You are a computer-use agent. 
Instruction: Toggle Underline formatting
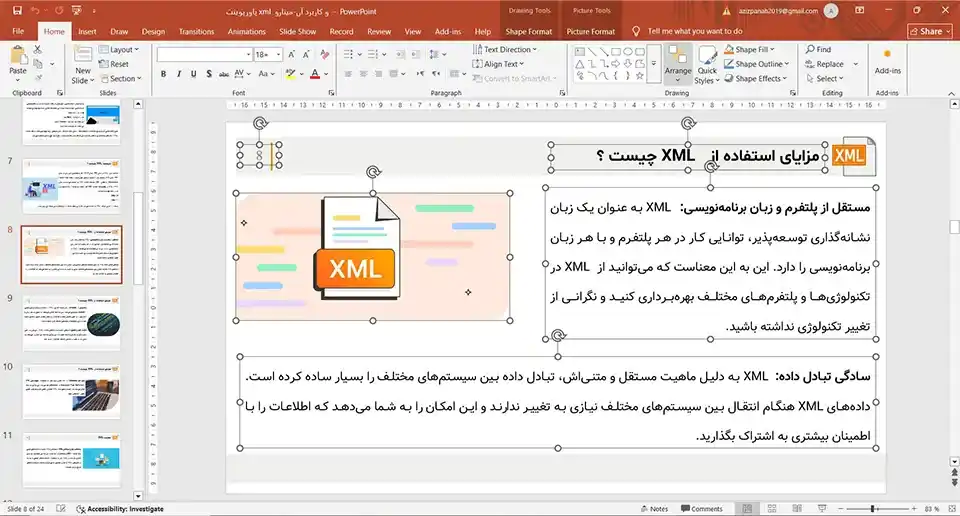[x=193, y=73]
